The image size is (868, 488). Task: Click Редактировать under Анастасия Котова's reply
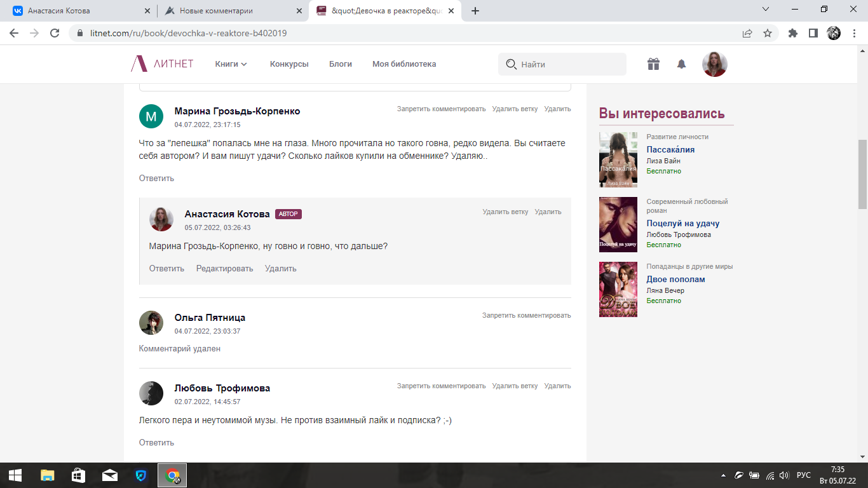[x=224, y=269]
